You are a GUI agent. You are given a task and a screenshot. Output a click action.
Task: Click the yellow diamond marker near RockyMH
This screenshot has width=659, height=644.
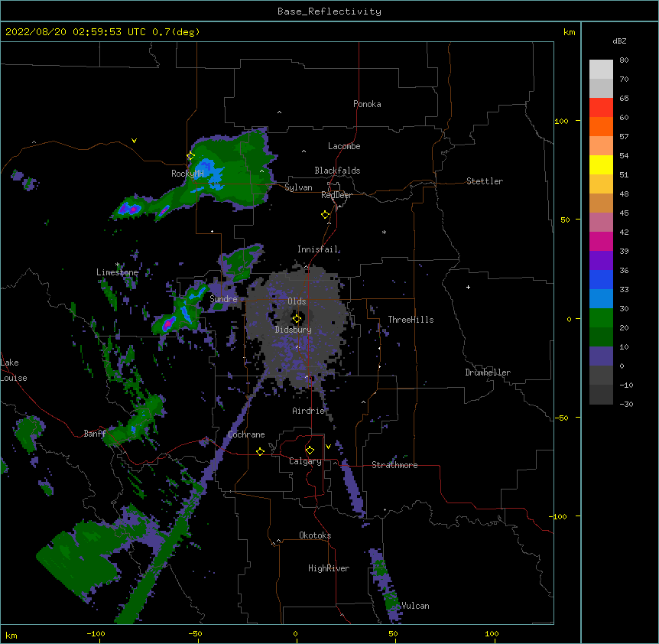point(190,156)
